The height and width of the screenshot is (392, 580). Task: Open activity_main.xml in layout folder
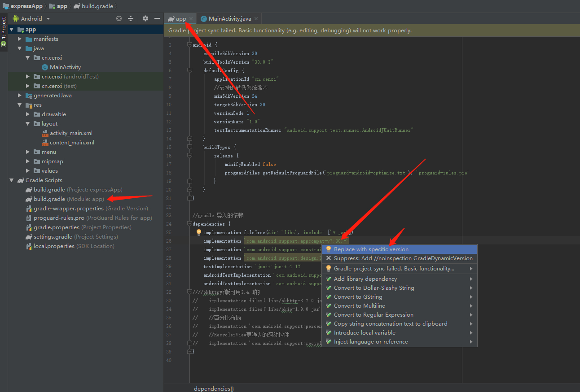click(x=71, y=133)
